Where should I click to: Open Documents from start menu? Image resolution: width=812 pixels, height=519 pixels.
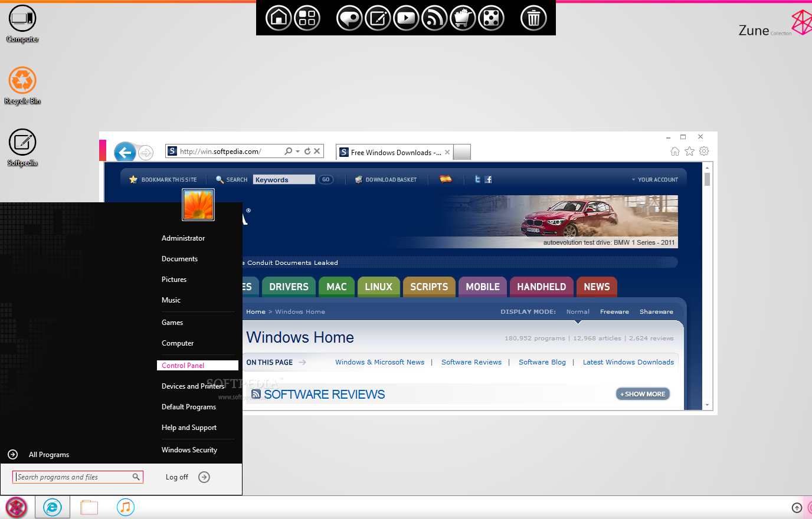click(180, 259)
